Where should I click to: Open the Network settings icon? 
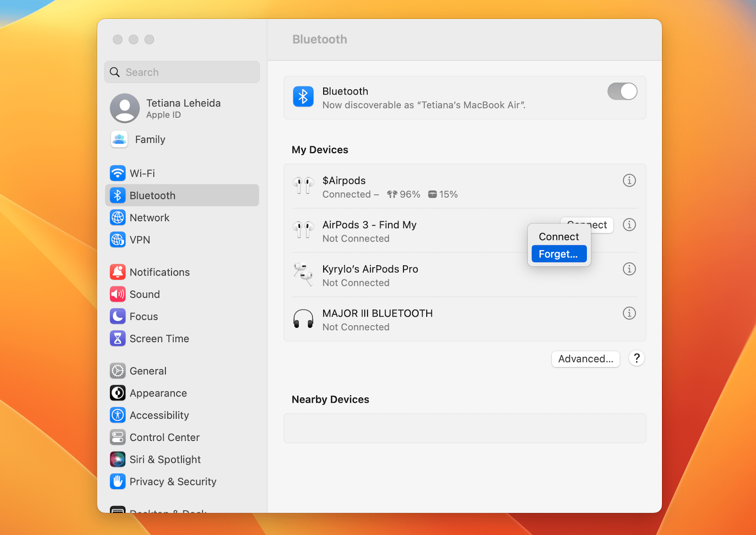pyautogui.click(x=117, y=217)
